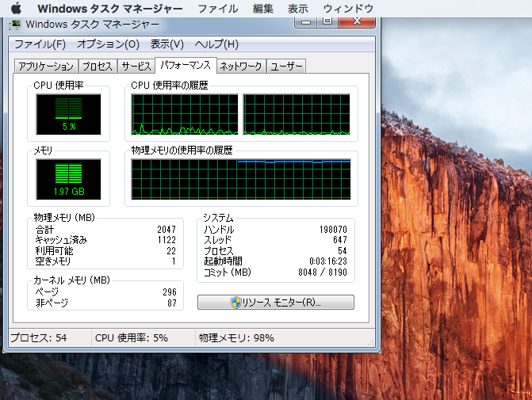This screenshot has height=400, width=532.
Task: Close the Task Manager window
Action: pyautogui.click(x=357, y=22)
